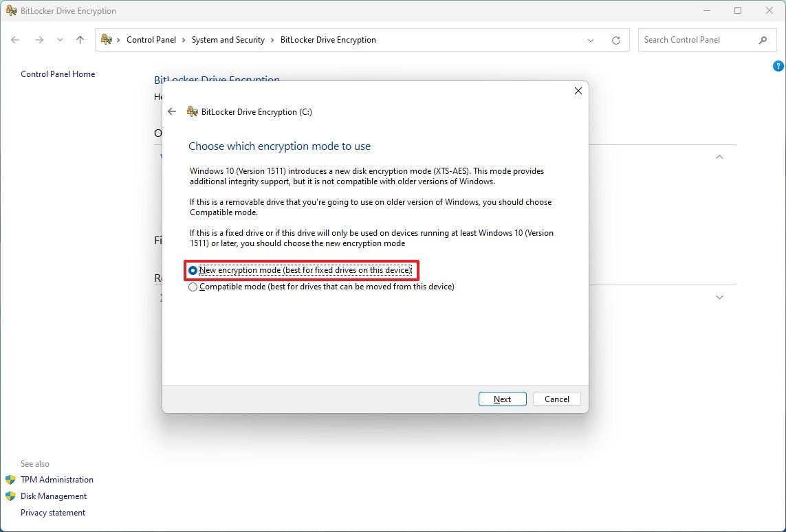Collapse the Operating system drive section chevron

(719, 157)
